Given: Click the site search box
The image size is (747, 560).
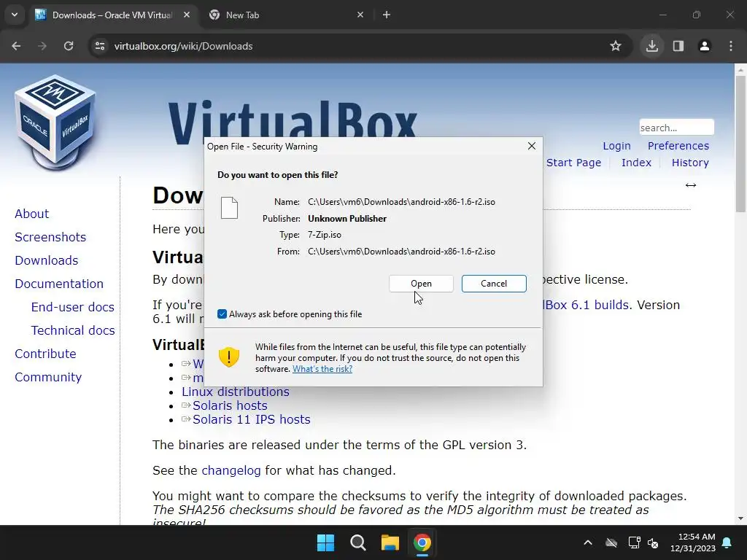Looking at the screenshot, I should 676,128.
